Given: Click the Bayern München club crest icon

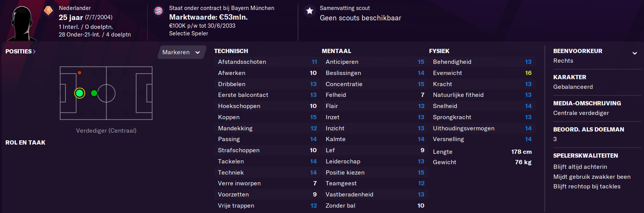Looking at the screenshot, I should click(x=158, y=11).
